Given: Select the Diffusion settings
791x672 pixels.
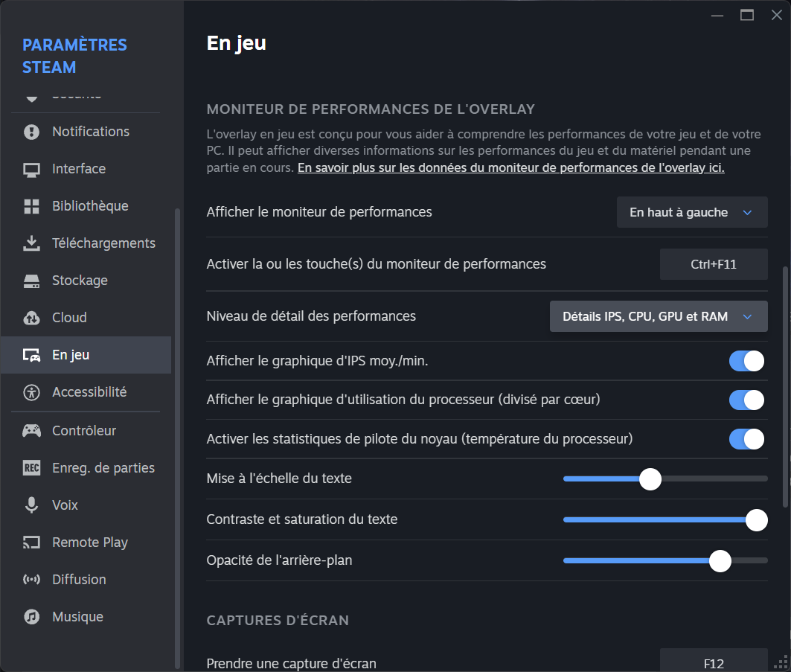Looking at the screenshot, I should click(x=86, y=580).
